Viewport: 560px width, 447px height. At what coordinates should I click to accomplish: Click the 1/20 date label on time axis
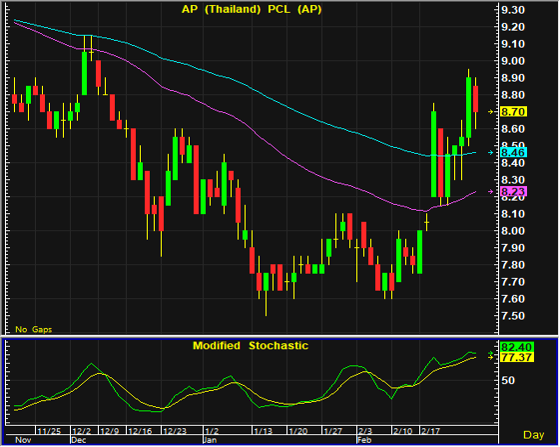click(298, 431)
